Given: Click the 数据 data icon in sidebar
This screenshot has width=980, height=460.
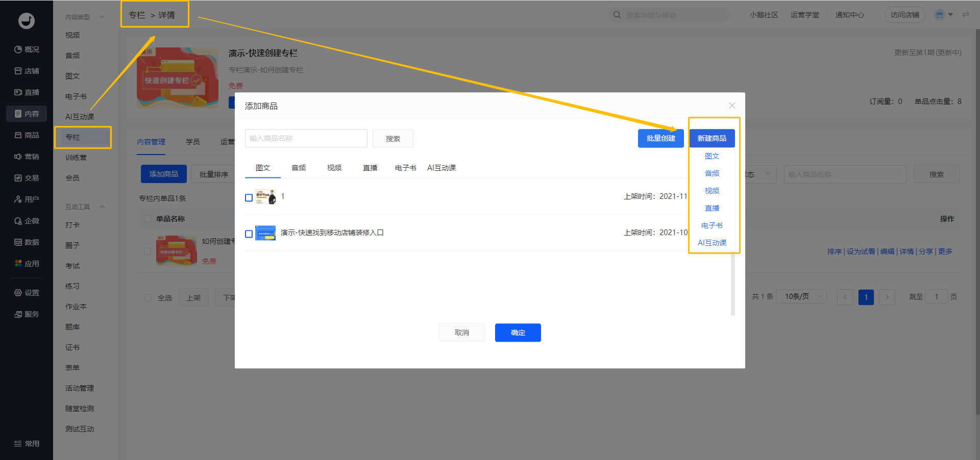Looking at the screenshot, I should pos(18,242).
